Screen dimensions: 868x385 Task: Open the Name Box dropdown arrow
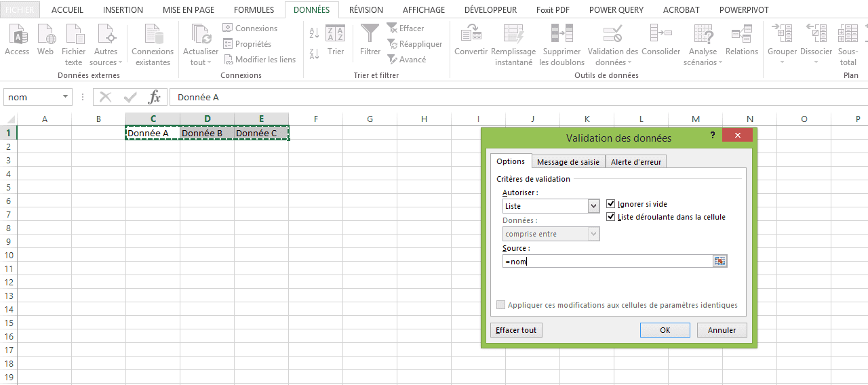(x=66, y=97)
